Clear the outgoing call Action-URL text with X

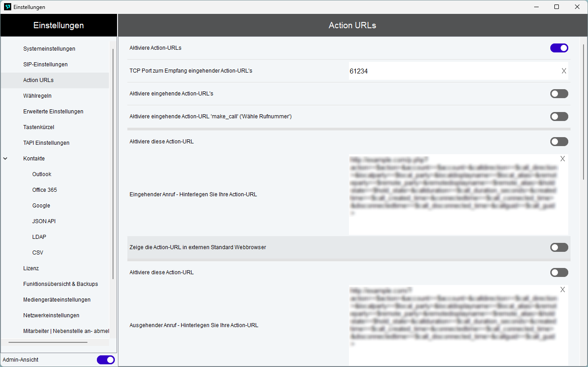tap(562, 289)
